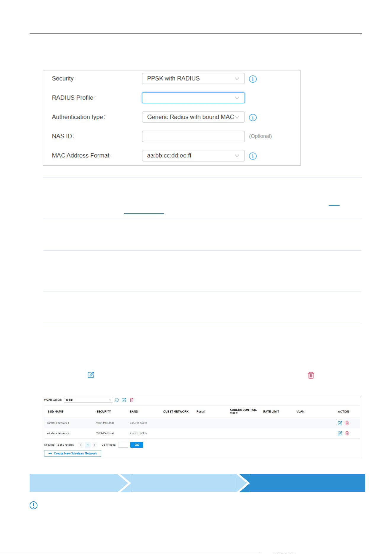Click the standalone red trash icon in the instructions
Viewport: 392px width, 554px height.
311,375
